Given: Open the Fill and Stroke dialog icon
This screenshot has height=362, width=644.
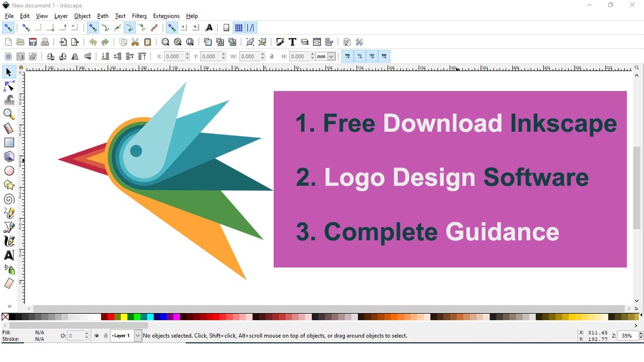Looking at the screenshot, I should click(280, 42).
